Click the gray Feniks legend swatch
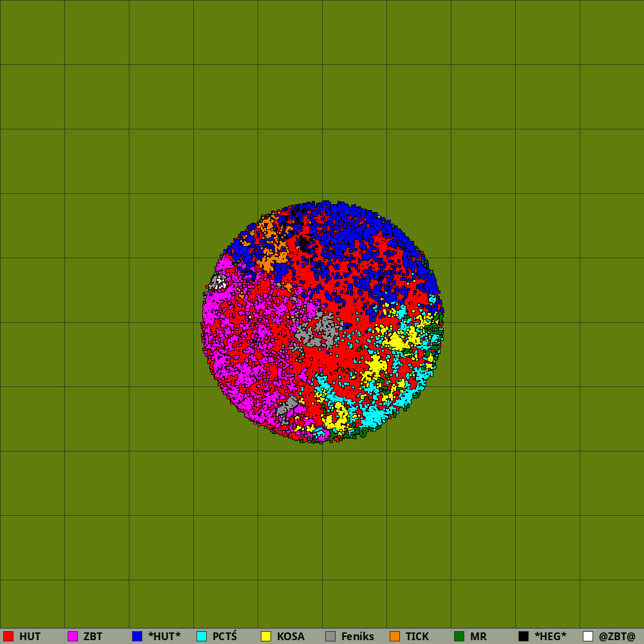 [x=330, y=636]
